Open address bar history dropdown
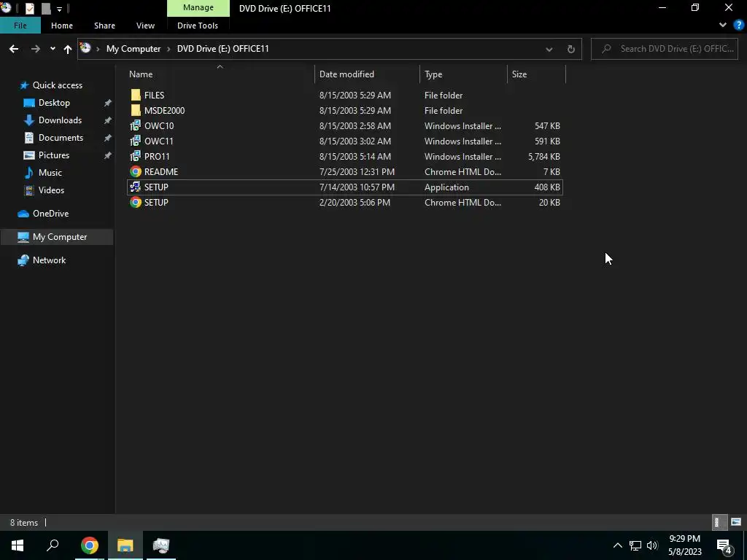747x560 pixels. click(x=549, y=49)
